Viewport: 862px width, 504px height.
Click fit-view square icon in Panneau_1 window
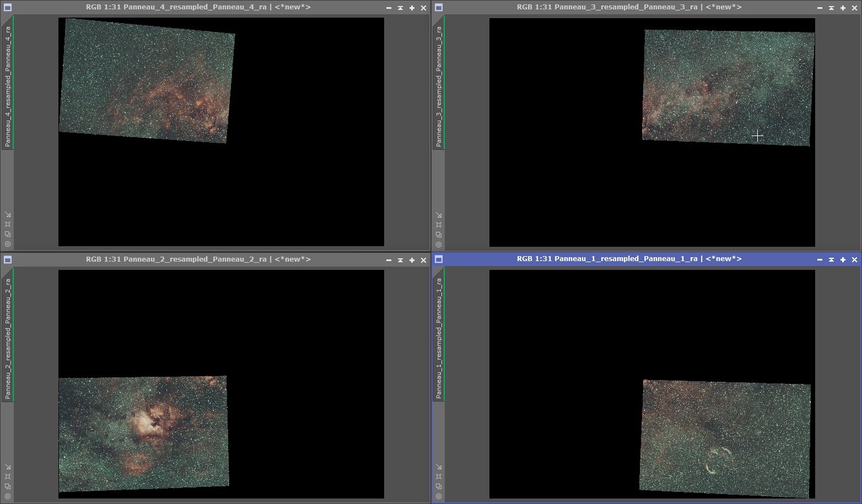click(x=439, y=476)
